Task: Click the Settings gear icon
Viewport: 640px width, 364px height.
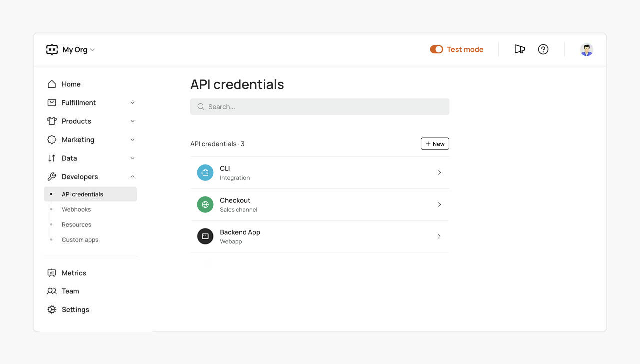Action: coord(52,310)
